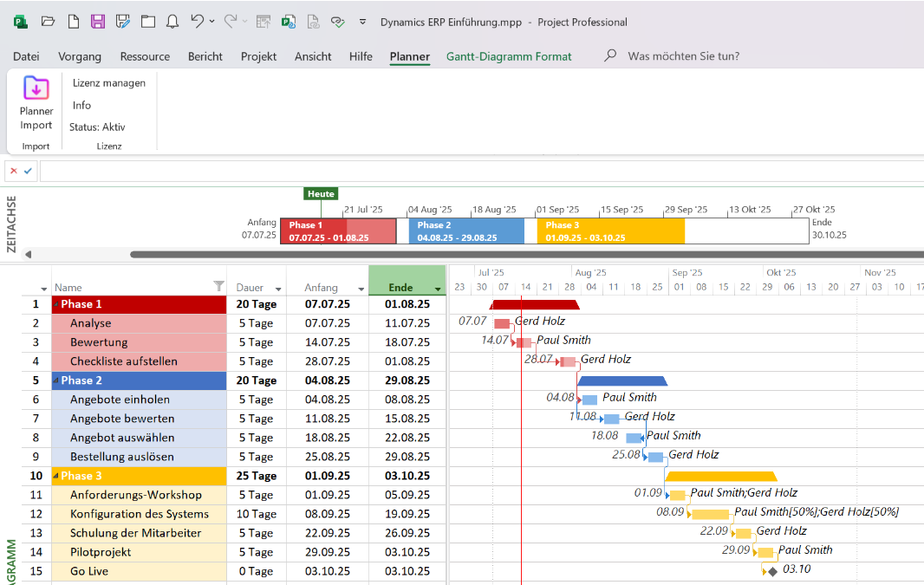Expand the Customize Quick Access Toolbar arrow
Viewport: 924px width, 585px height.
pyautogui.click(x=362, y=22)
